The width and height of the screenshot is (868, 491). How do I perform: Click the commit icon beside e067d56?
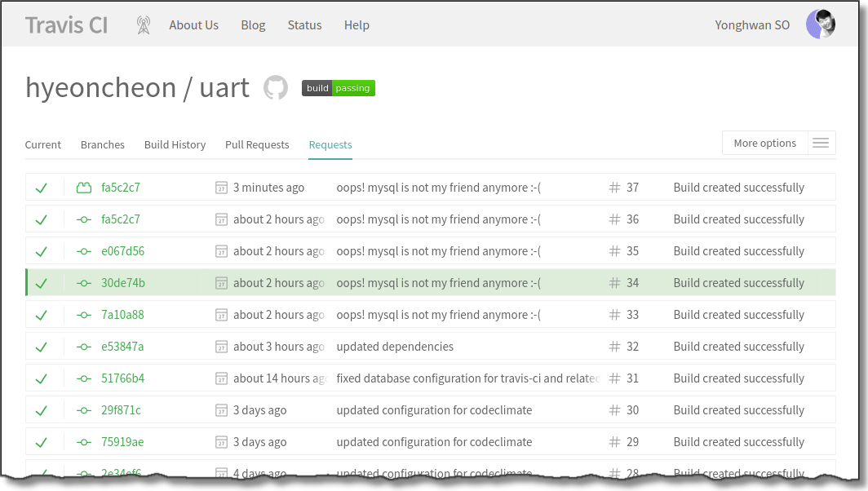(83, 251)
